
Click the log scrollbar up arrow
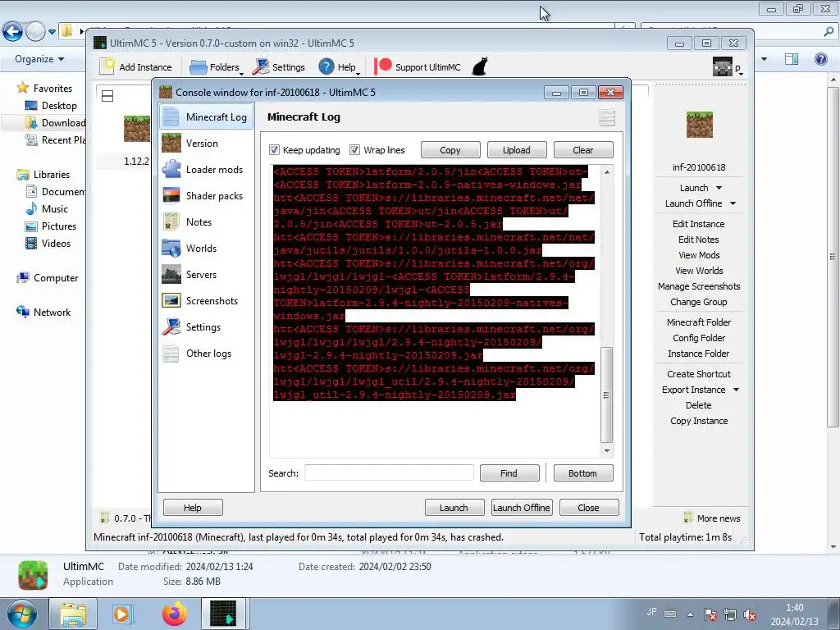(x=607, y=172)
